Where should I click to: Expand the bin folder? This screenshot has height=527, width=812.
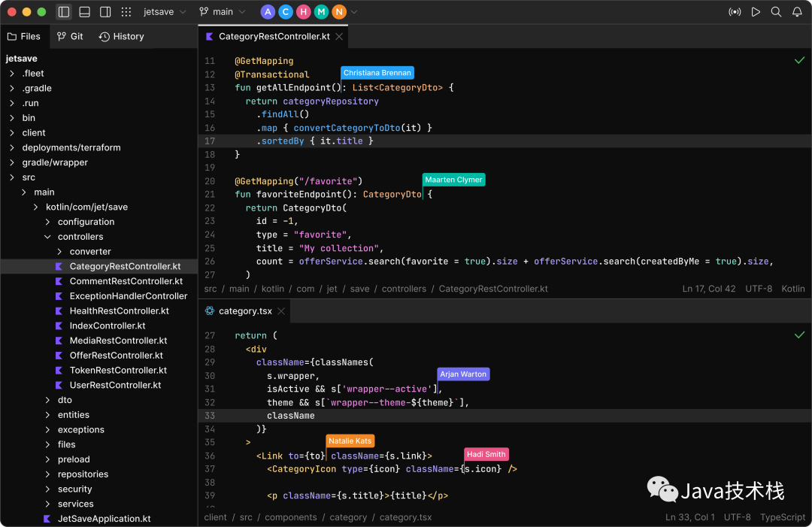(11, 118)
